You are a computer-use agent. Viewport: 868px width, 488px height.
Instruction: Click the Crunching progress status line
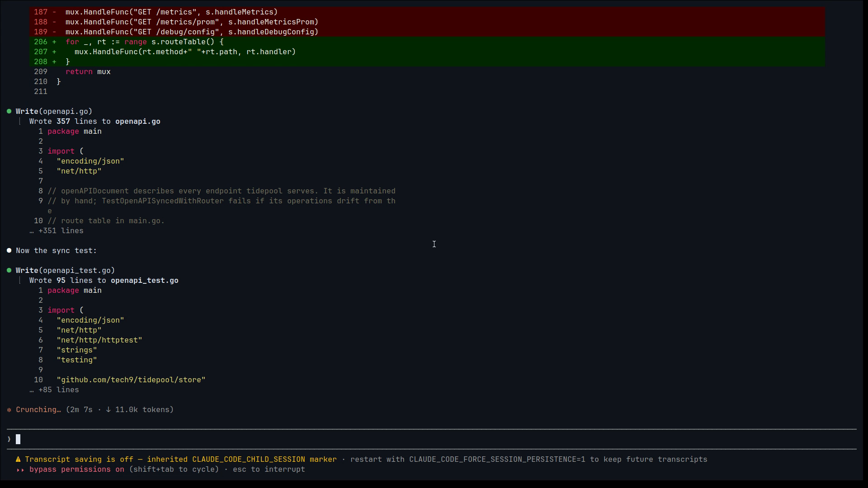pyautogui.click(x=90, y=410)
